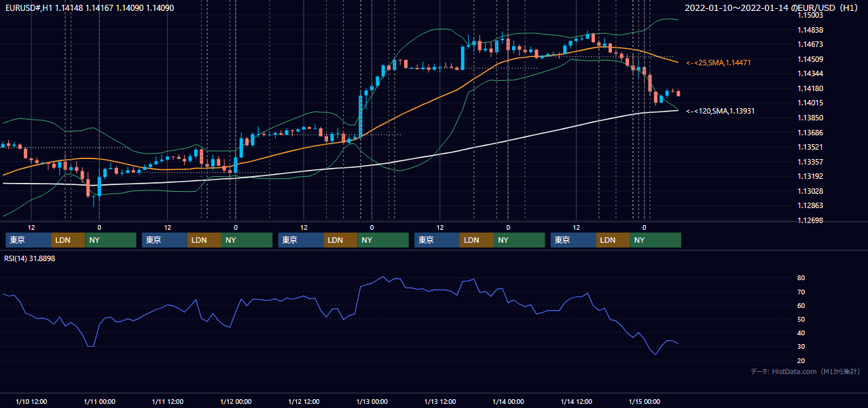Click the 1/15 00:00 date label
Image resolution: width=868 pixels, height=408 pixels.
[644, 401]
